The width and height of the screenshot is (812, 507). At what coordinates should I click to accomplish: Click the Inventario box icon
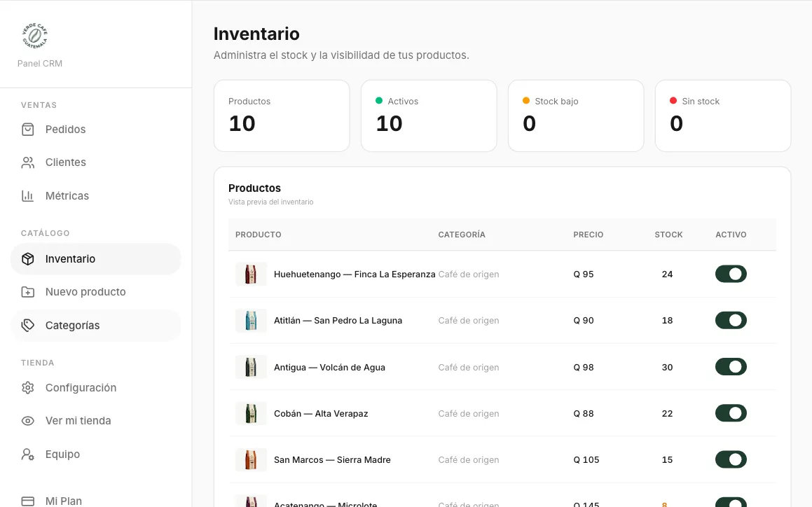click(28, 259)
